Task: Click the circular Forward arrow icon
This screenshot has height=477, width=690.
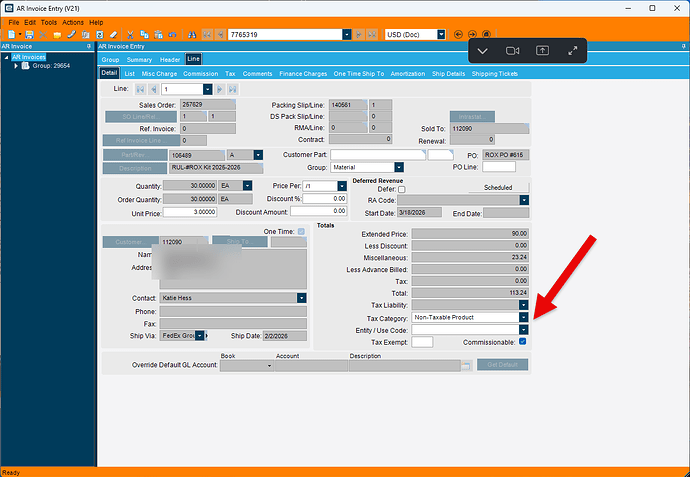Action: [472, 34]
